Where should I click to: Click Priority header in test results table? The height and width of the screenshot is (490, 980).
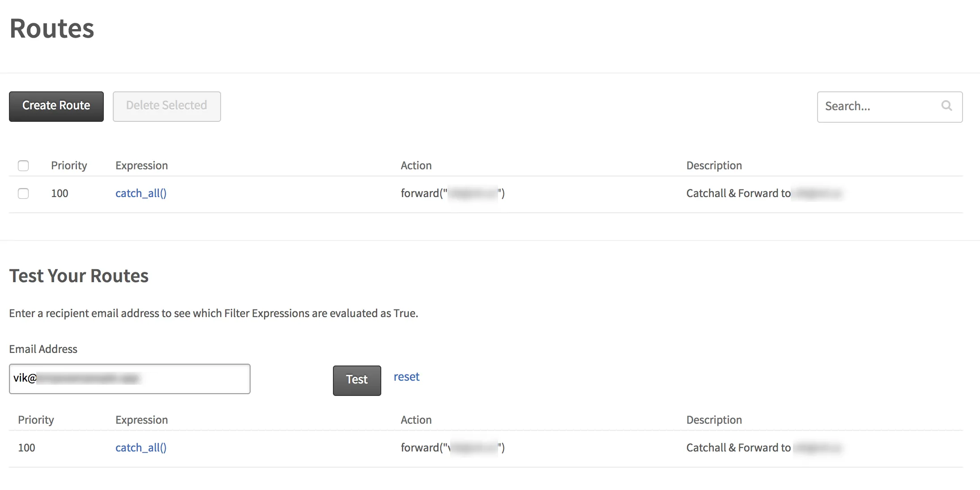click(x=36, y=420)
